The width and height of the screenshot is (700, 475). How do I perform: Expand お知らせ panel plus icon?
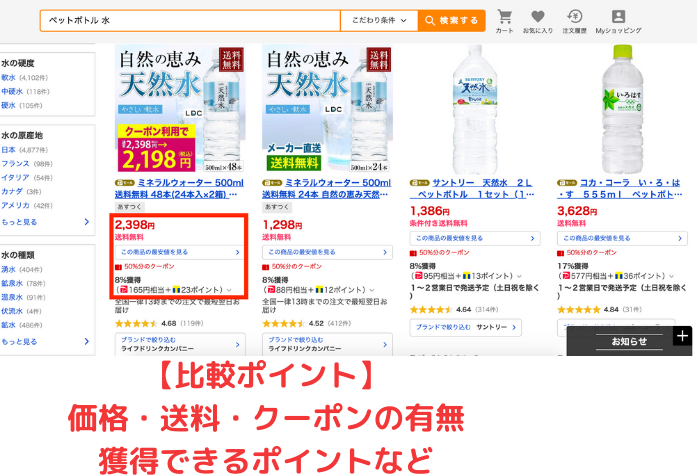pyautogui.click(x=682, y=336)
